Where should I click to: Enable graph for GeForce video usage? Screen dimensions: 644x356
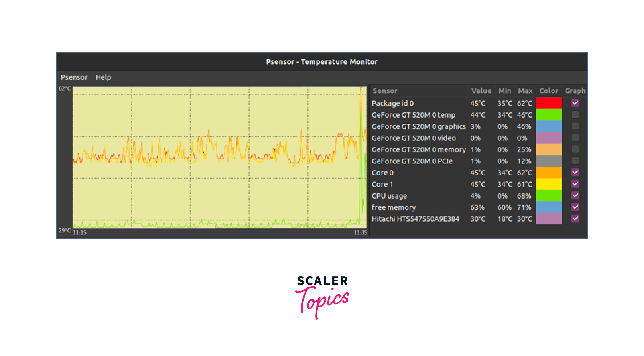pyautogui.click(x=575, y=138)
